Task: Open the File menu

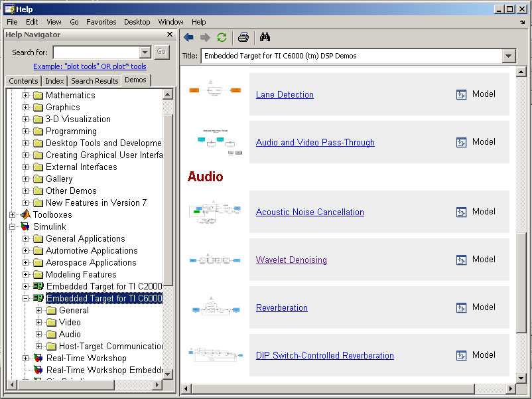Action: click(12, 22)
